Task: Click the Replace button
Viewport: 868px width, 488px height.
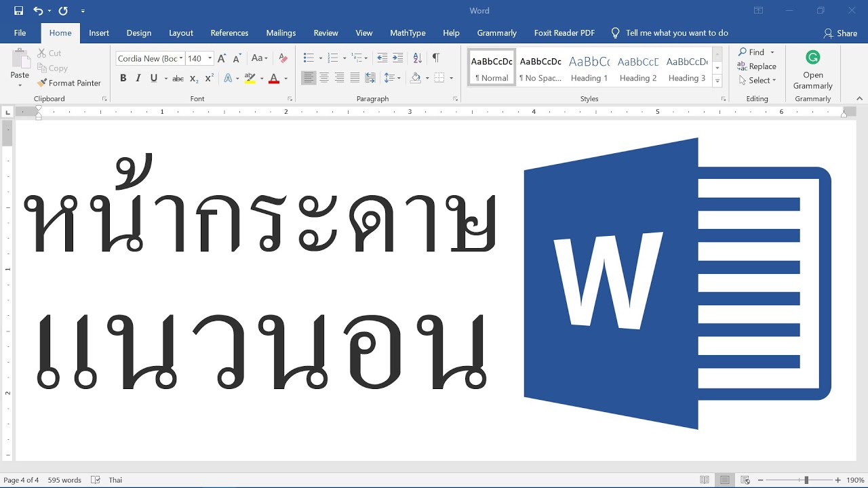Action: [757, 66]
